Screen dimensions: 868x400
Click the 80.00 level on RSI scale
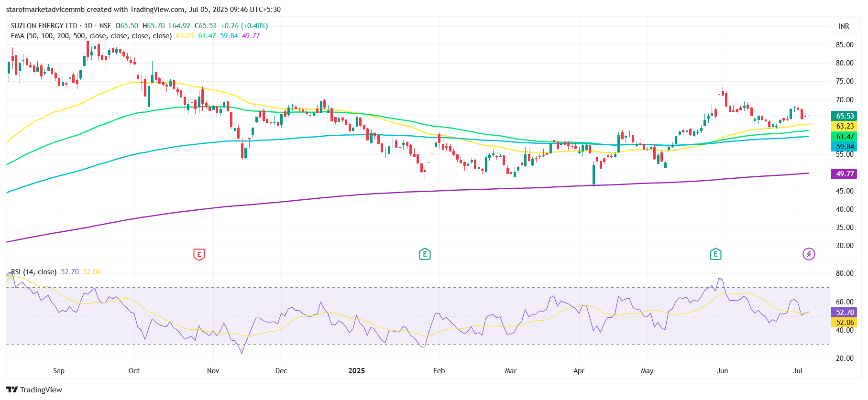tap(845, 273)
